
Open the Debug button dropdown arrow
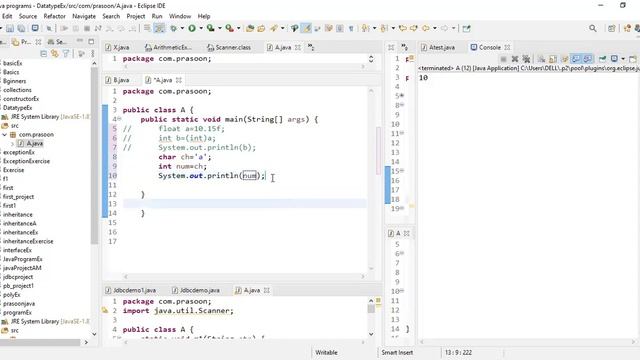pyautogui.click(x=182, y=28)
